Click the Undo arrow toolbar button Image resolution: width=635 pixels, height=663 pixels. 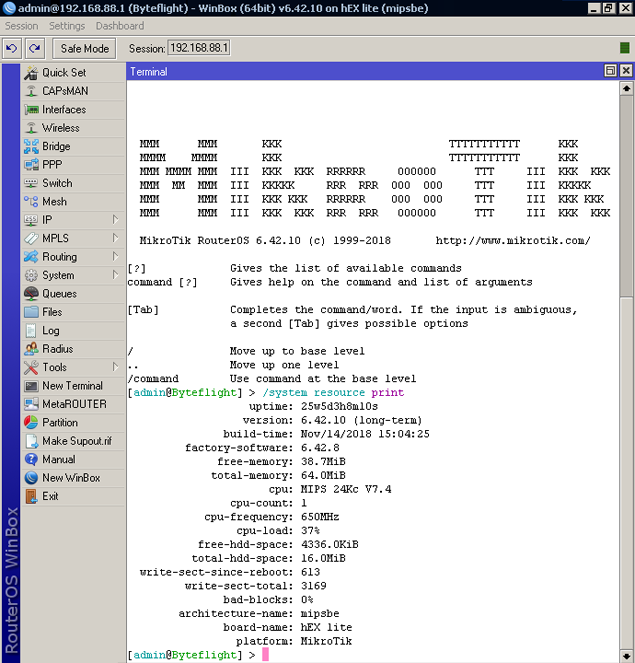(x=12, y=48)
